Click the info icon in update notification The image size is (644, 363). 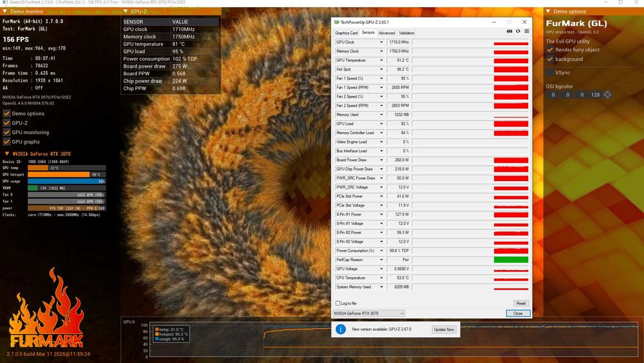pyautogui.click(x=341, y=329)
